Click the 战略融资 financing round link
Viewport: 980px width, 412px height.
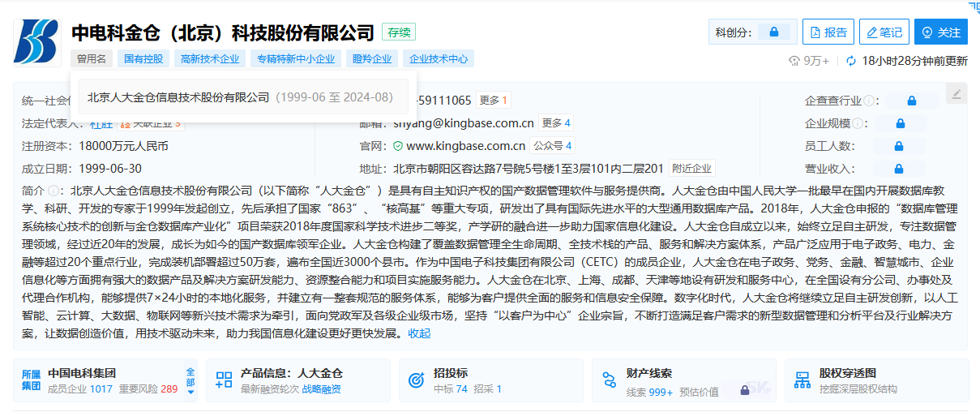point(322,389)
